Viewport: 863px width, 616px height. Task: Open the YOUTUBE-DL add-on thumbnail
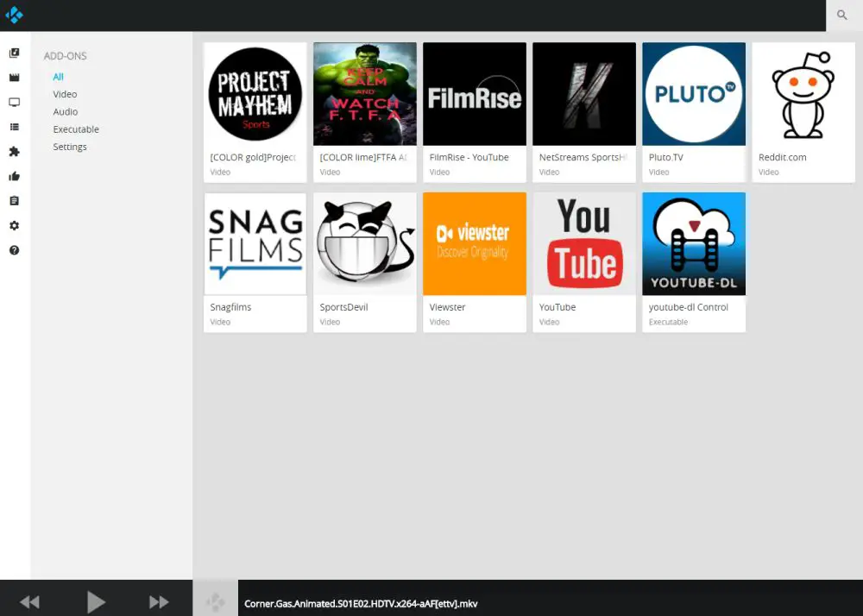tap(694, 243)
